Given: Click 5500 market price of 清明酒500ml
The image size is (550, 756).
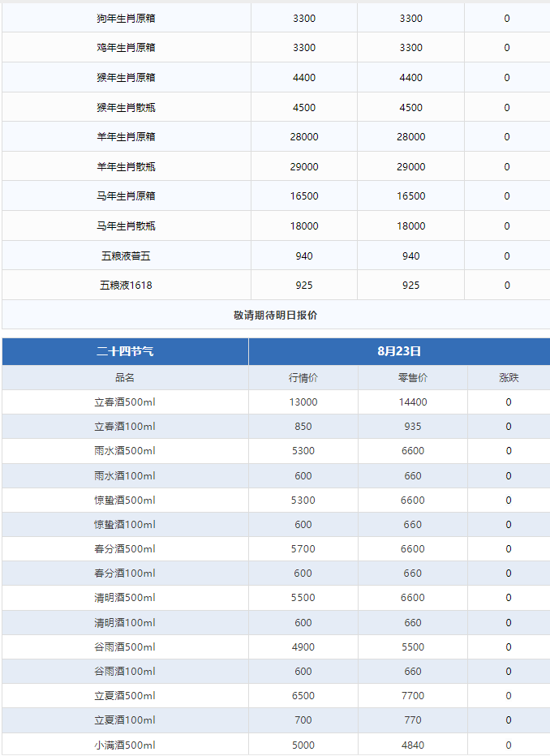Looking at the screenshot, I should 303,598.
